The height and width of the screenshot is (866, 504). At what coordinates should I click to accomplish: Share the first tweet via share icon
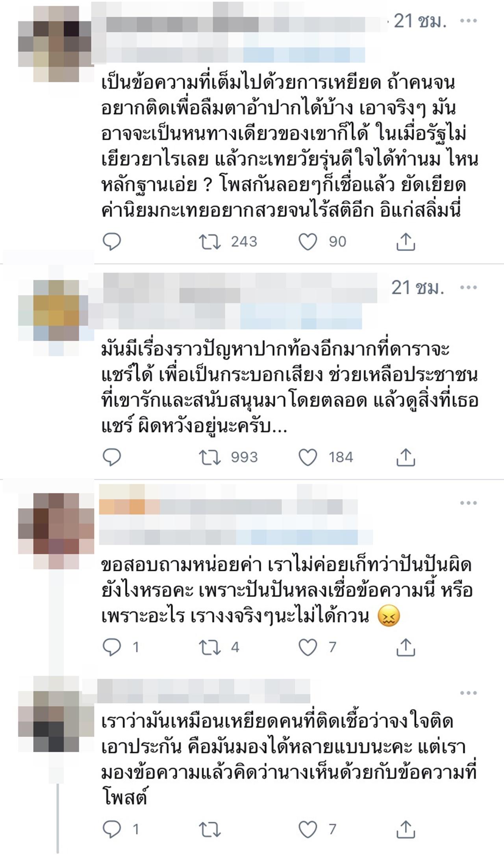[406, 242]
